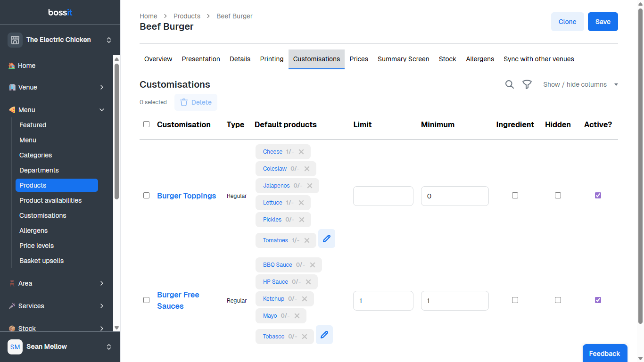Uncheck Active for Burger Toppings

click(x=598, y=195)
